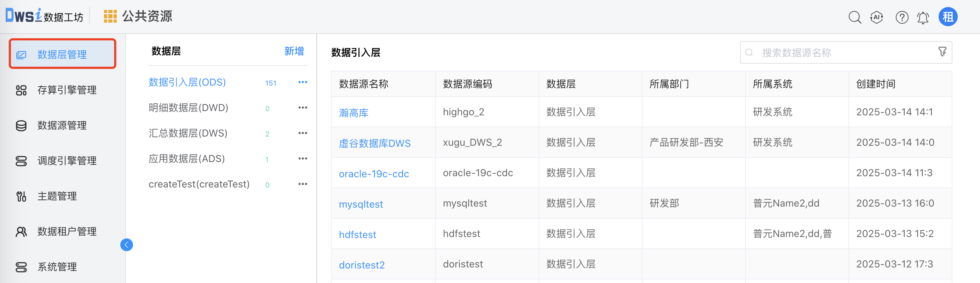Image resolution: width=980 pixels, height=283 pixels.
Task: Open more options for 明细数据层(DWD)
Action: [302, 108]
